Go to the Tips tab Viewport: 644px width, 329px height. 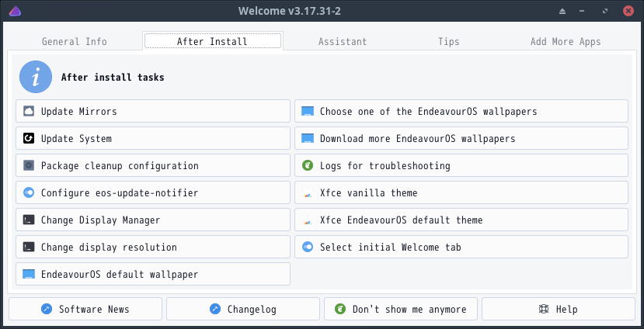(x=448, y=41)
